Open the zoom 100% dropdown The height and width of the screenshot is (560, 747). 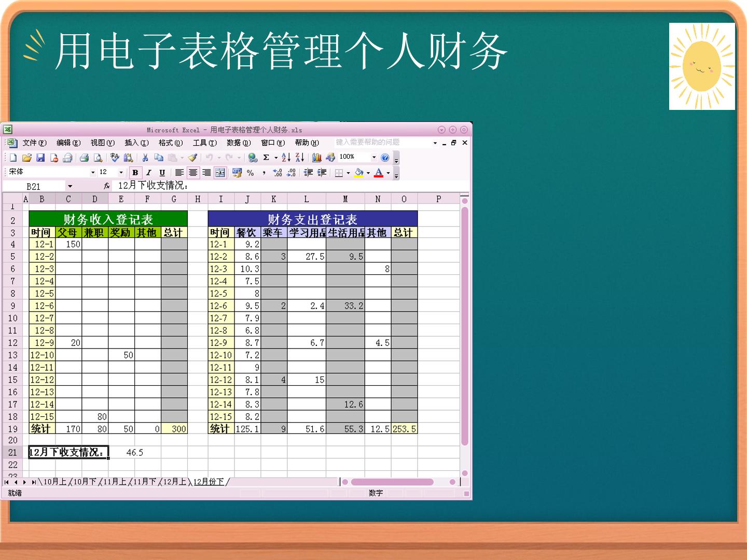374,158
